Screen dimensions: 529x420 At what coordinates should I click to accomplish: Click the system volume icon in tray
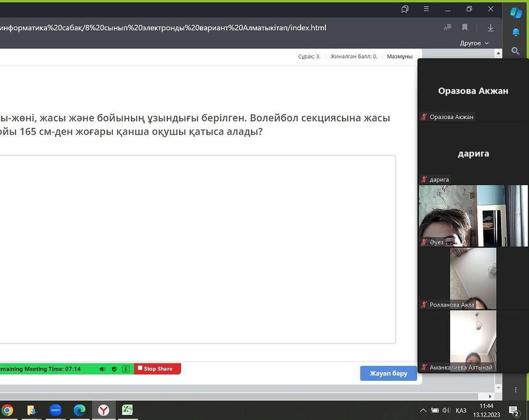[x=446, y=410]
